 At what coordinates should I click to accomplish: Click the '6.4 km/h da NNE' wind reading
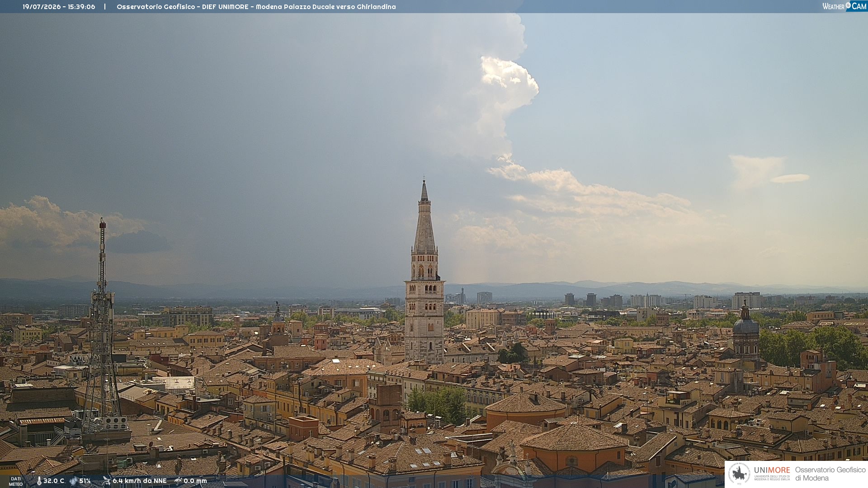140,481
